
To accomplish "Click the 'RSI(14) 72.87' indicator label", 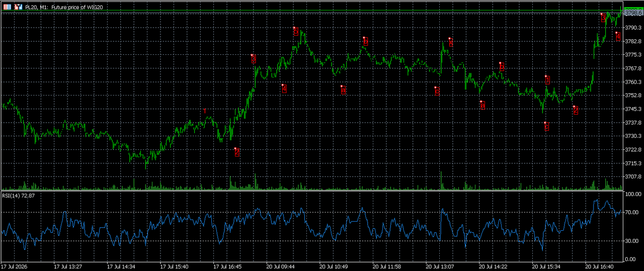I will point(19,195).
